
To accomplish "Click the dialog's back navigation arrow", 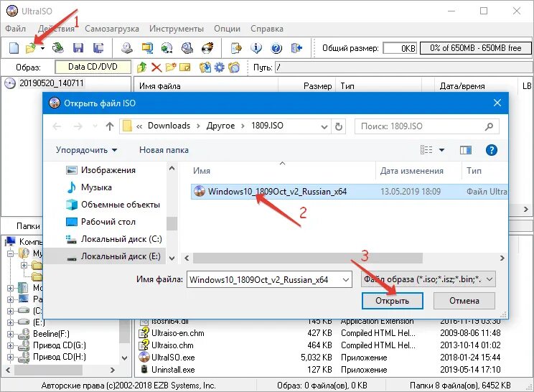I will (57, 126).
